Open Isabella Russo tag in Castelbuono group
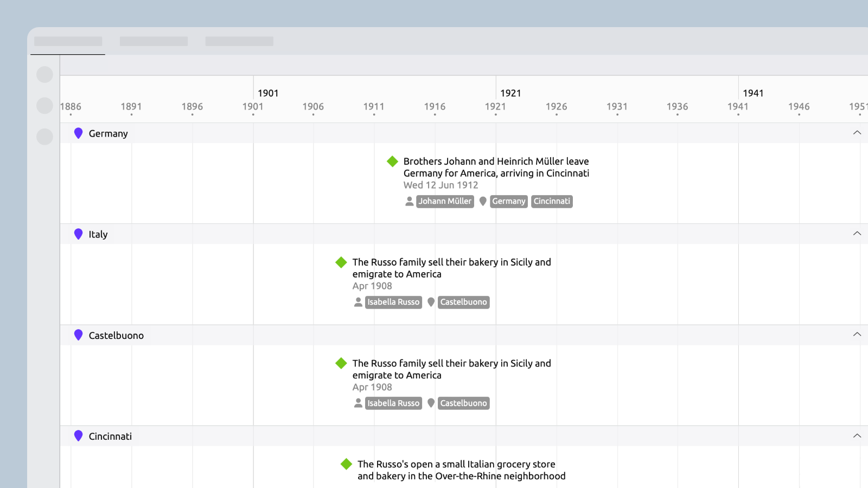Viewport: 868px width, 488px height. [393, 403]
